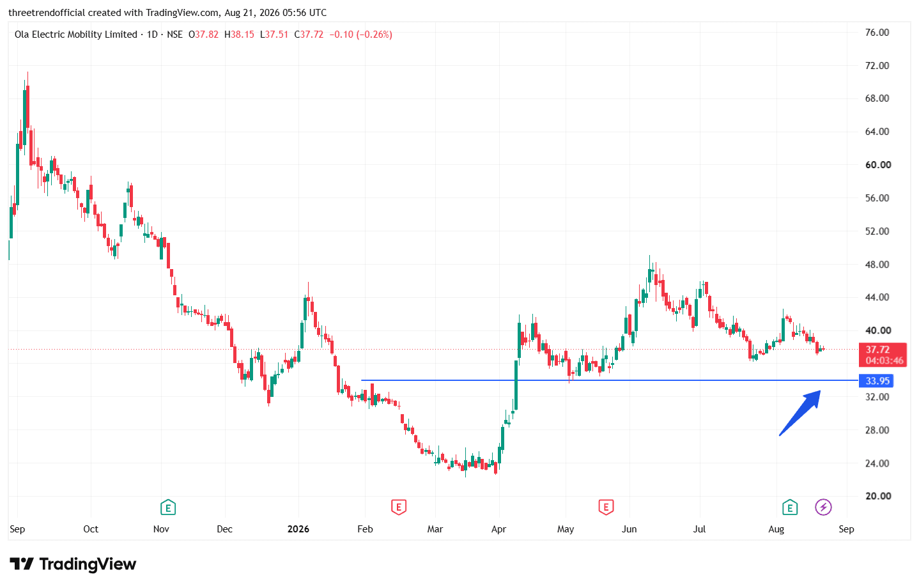Click the 28.00 price axis label
Image resolution: width=919 pixels, height=588 pixels.
(x=877, y=430)
